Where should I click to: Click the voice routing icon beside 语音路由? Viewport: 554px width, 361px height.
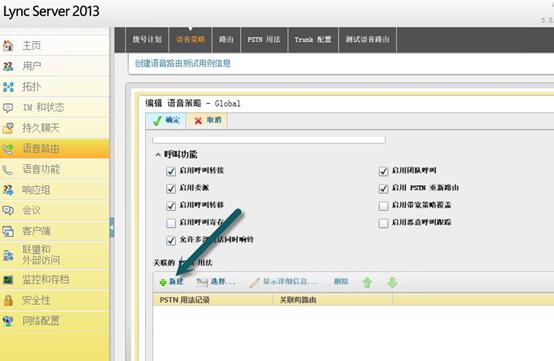[8, 149]
